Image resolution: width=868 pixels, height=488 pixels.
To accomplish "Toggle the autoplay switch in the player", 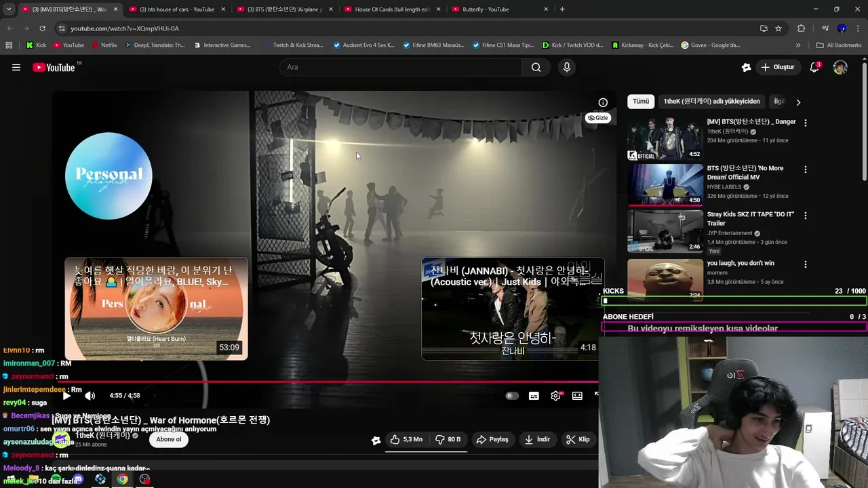I will click(512, 396).
